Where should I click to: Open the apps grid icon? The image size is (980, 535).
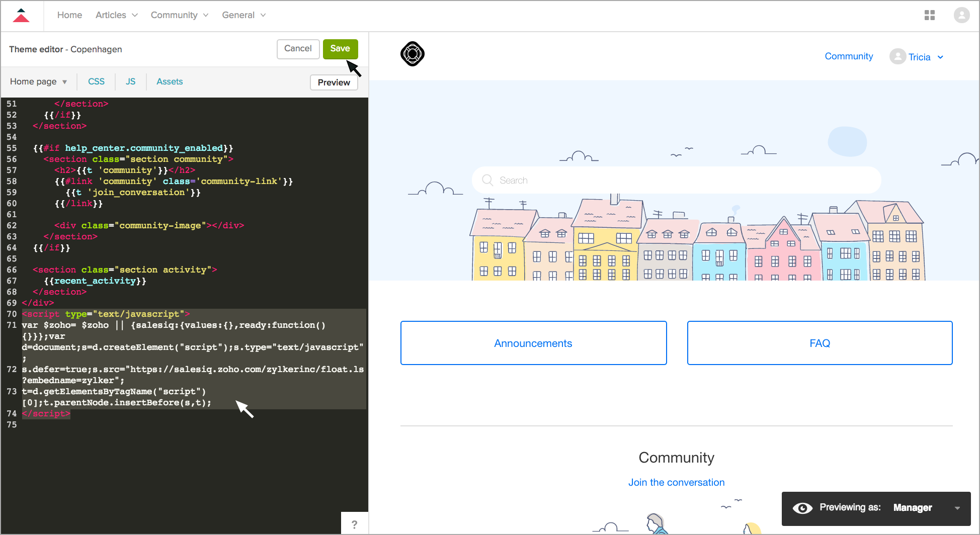(930, 16)
